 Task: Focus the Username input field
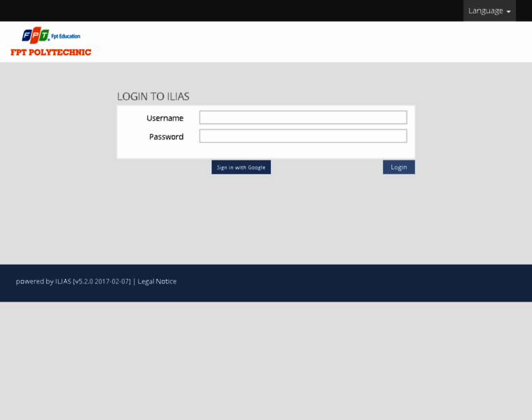pyautogui.click(x=303, y=118)
